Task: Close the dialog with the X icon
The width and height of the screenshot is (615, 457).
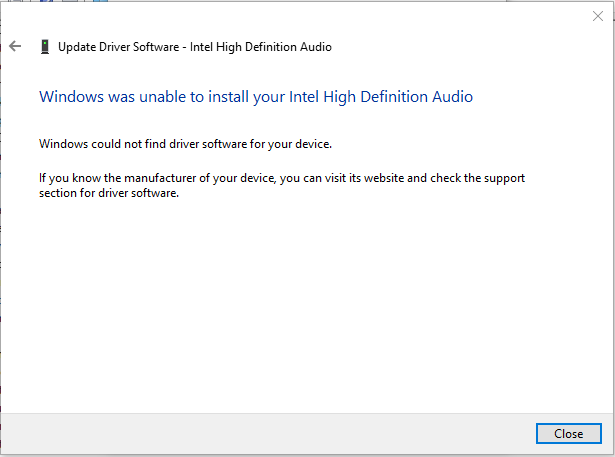Action: [598, 16]
